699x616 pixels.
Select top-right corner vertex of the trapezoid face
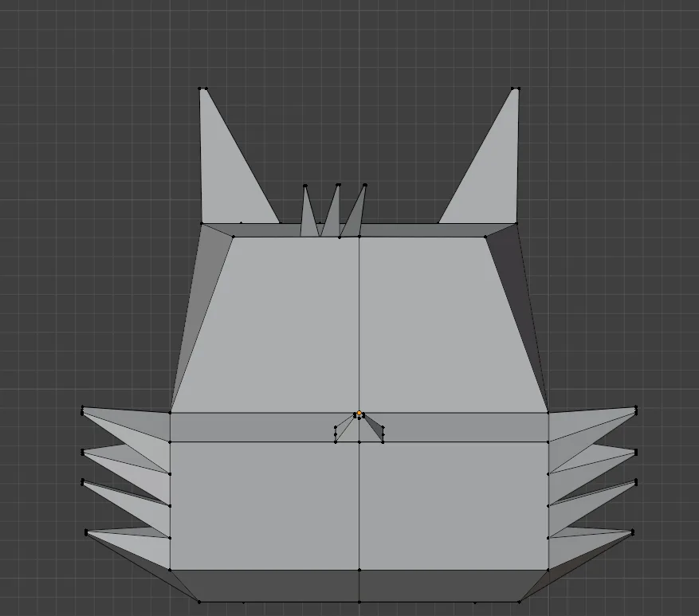(486, 237)
